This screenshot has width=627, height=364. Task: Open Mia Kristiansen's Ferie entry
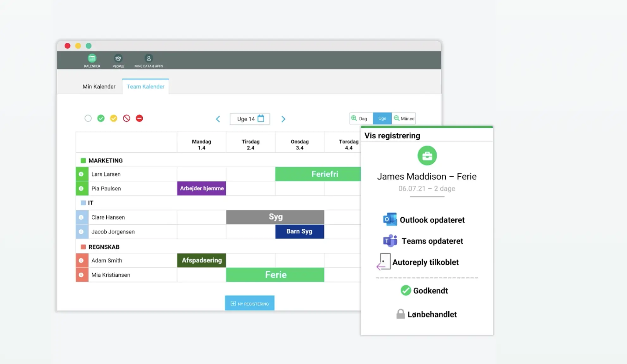coord(275,275)
